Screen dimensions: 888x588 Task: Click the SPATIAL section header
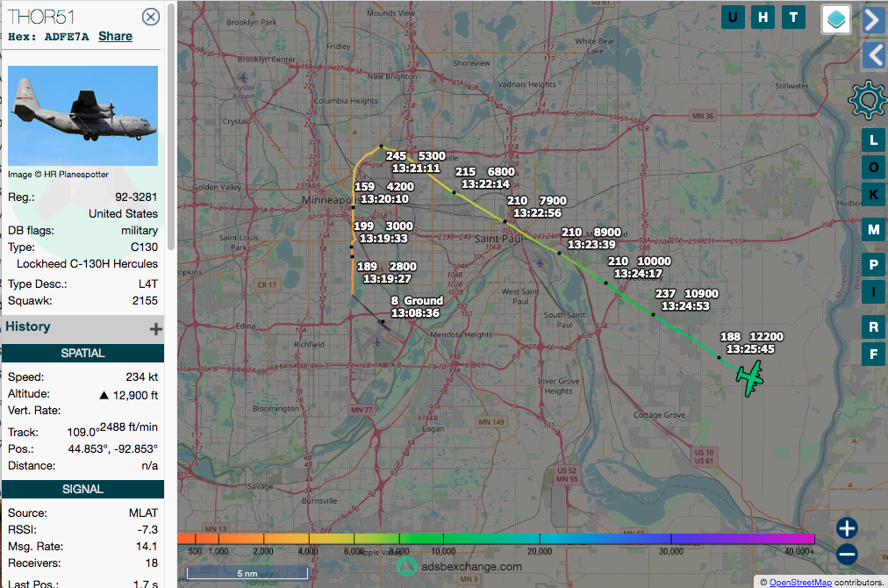(82, 354)
